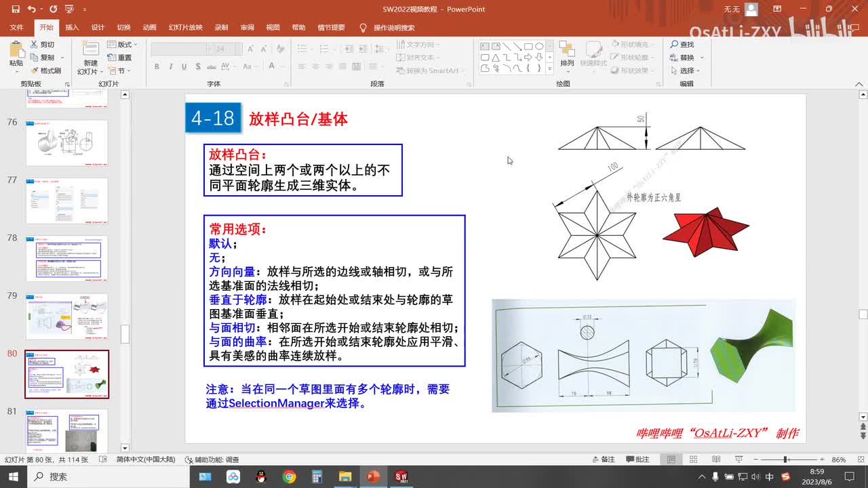Select the rectangle shape in shapes gallery
Image resolution: width=868 pixels, height=488 pixels.
pos(528,47)
